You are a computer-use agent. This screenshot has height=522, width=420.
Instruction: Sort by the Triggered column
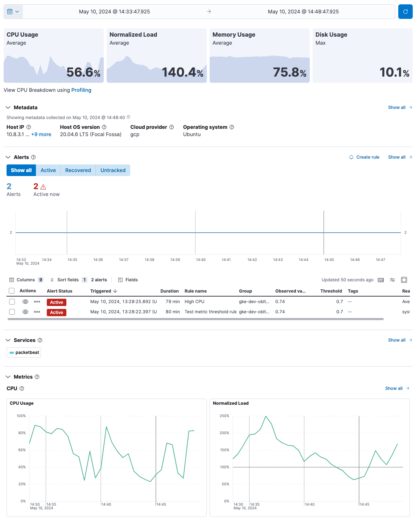click(x=104, y=291)
